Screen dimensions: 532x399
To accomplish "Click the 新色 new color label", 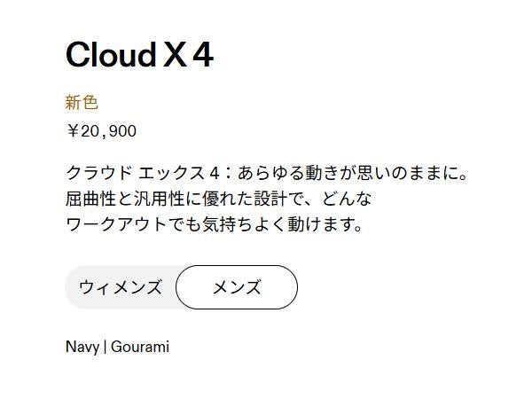I will pos(82,103).
